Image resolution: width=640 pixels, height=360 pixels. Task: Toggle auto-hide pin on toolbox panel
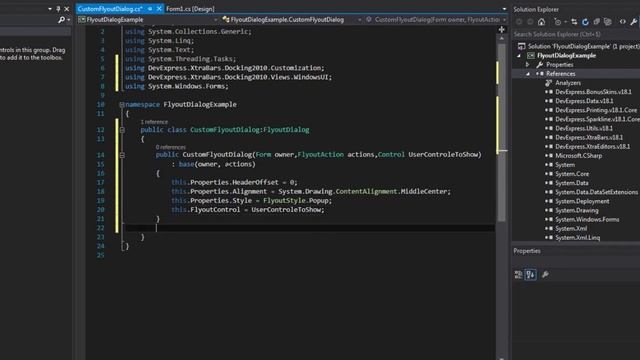58,9
